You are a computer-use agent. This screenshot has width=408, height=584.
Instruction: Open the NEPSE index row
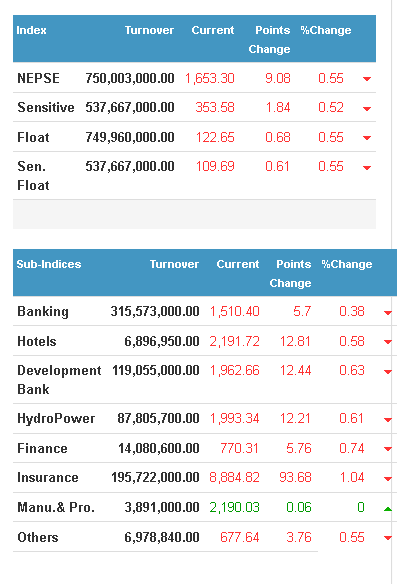194,78
